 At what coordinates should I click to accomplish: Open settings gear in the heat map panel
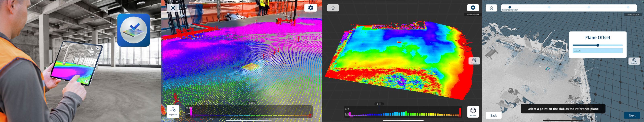pos(473,8)
